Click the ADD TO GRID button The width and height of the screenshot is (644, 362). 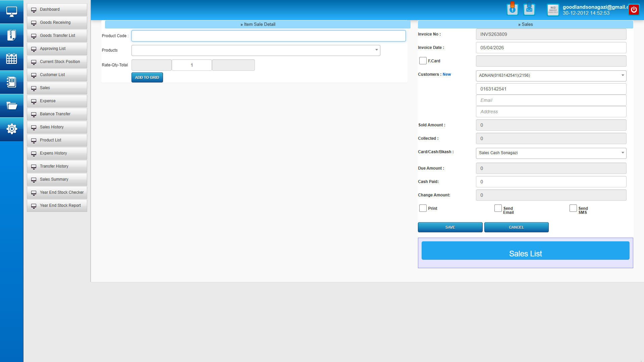tap(147, 77)
